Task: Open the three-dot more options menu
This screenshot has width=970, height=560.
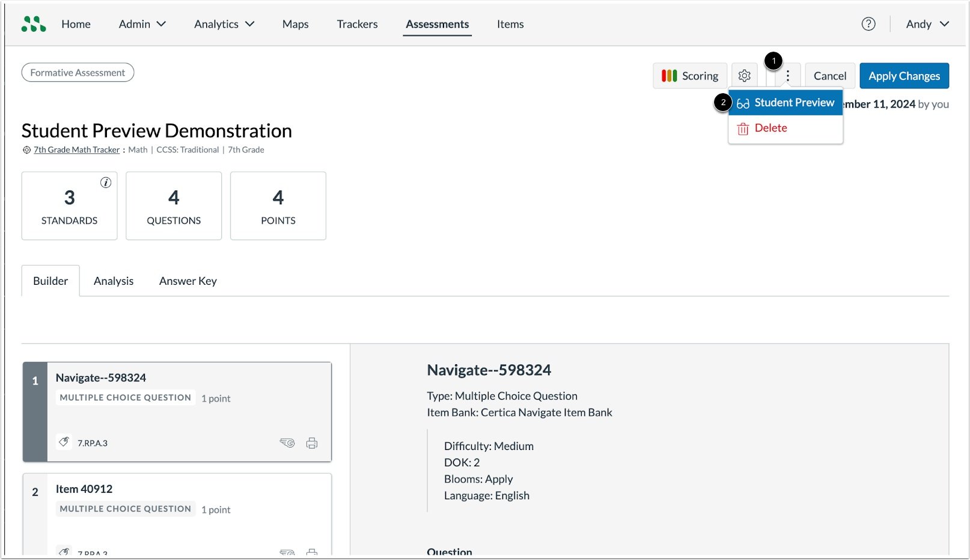Action: pyautogui.click(x=787, y=75)
